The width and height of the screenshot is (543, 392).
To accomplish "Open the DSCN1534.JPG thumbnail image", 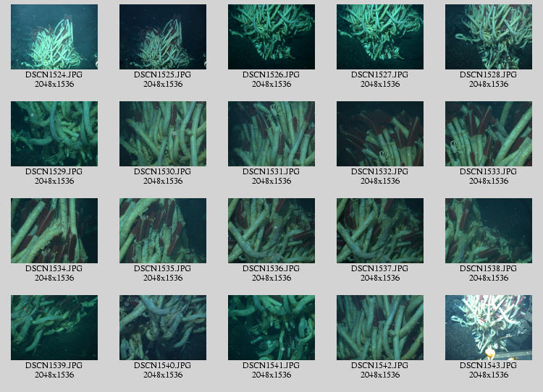I will pyautogui.click(x=54, y=231).
